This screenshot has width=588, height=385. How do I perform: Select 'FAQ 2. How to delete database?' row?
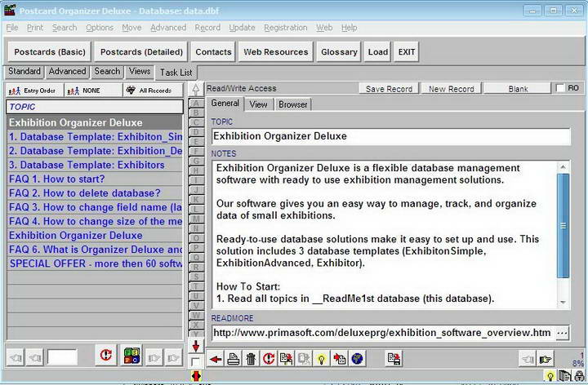(95, 193)
